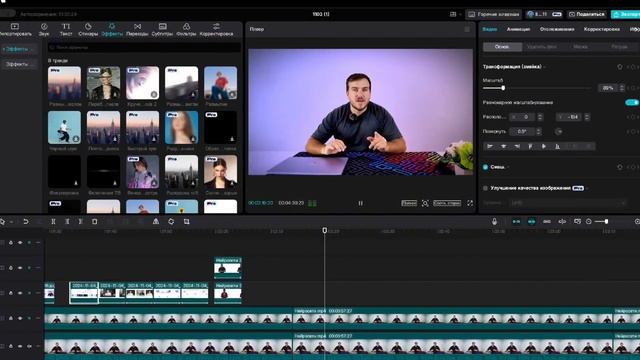The width and height of the screenshot is (640, 360).
Task: Click the Crop tool in timeline toolbar
Action: pyautogui.click(x=187, y=222)
